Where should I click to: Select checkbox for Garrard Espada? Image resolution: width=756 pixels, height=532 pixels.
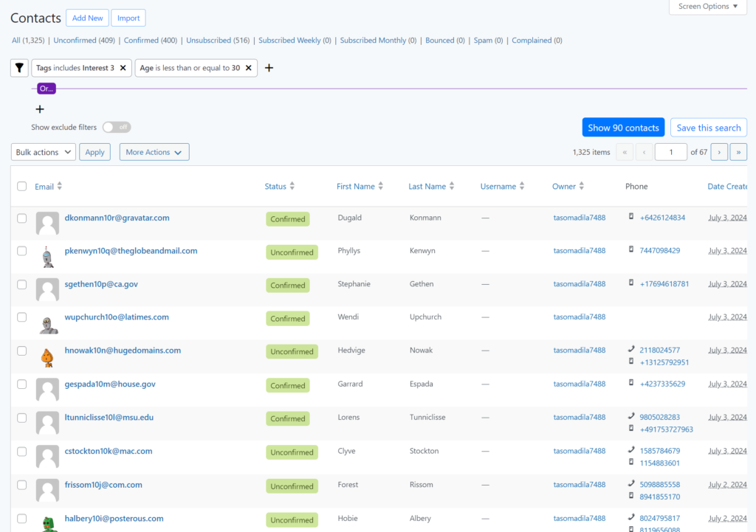[x=21, y=384]
